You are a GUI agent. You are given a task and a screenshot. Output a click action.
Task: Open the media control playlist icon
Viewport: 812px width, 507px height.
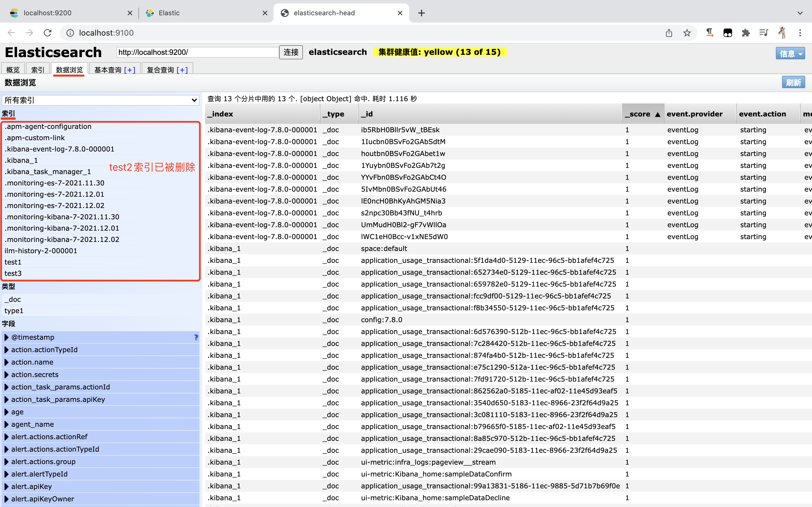764,32
